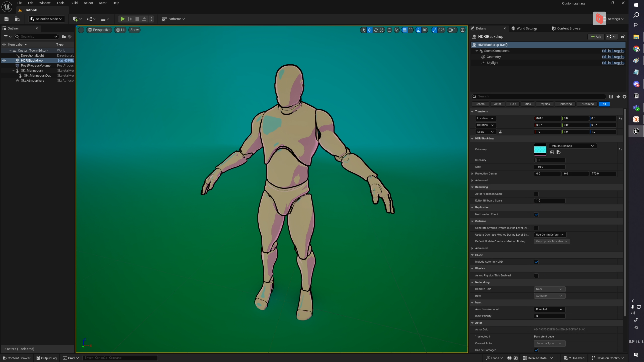Click the Browse to cubemap asset icon
This screenshot has height=362, width=644.
(x=558, y=152)
